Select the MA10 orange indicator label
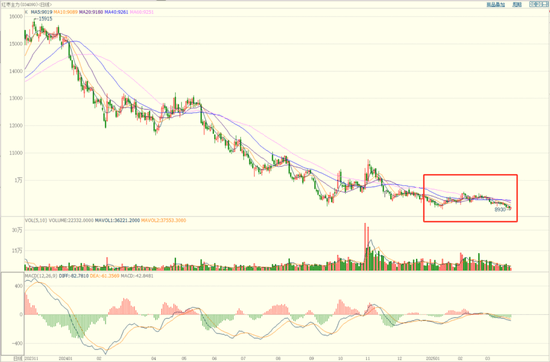550x362 pixels. (66, 12)
